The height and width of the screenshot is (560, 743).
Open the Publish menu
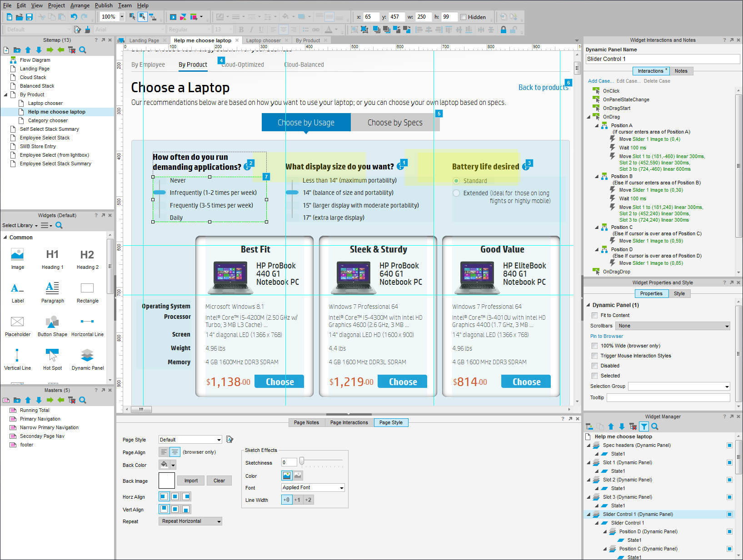pos(104,5)
